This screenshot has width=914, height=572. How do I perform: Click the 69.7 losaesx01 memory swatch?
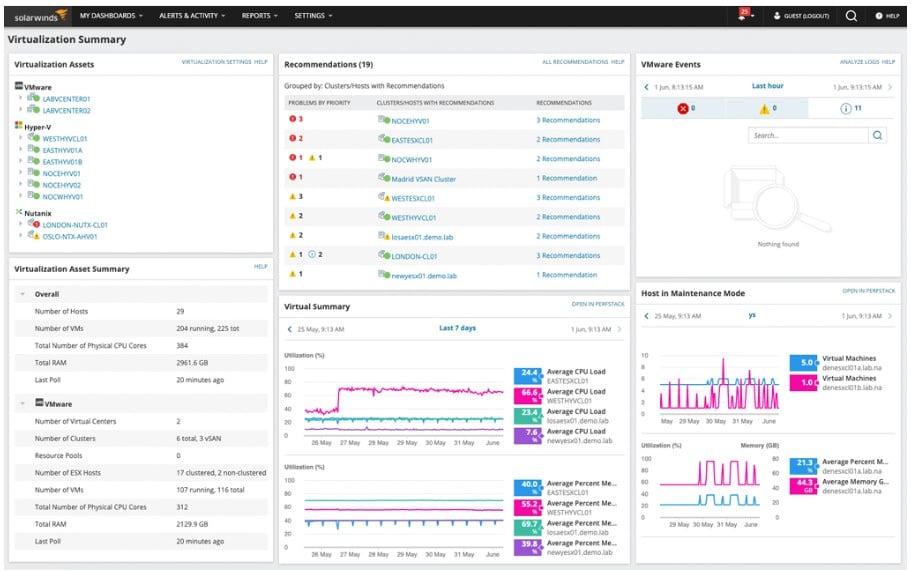pos(528,527)
